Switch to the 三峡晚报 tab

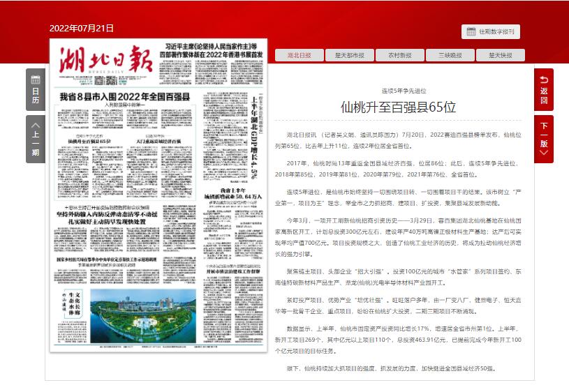point(450,55)
